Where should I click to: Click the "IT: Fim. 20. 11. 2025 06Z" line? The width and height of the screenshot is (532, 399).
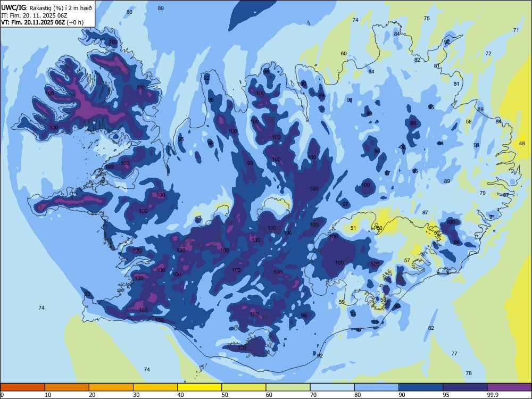tap(34, 15)
